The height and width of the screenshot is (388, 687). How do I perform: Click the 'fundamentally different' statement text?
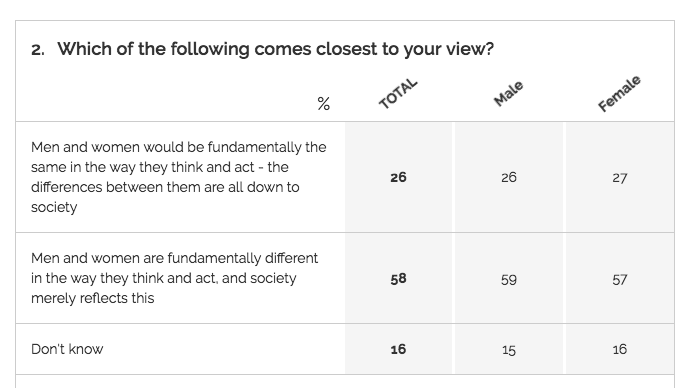point(174,278)
